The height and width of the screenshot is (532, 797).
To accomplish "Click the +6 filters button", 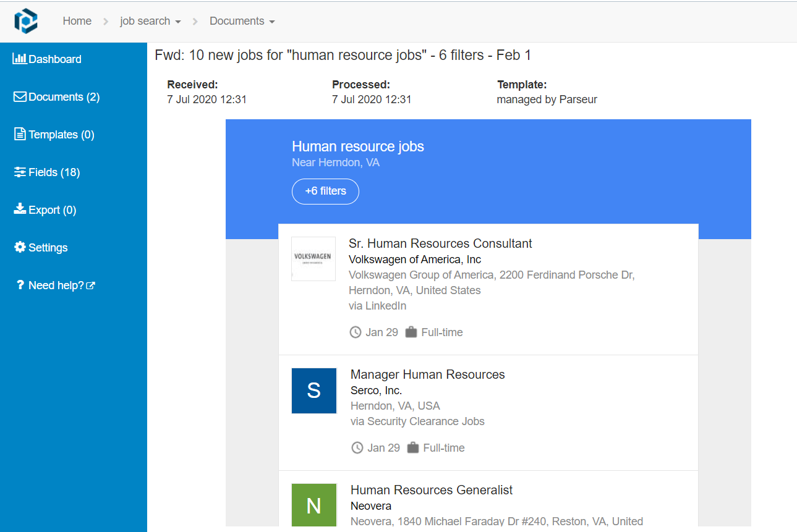I will (325, 192).
